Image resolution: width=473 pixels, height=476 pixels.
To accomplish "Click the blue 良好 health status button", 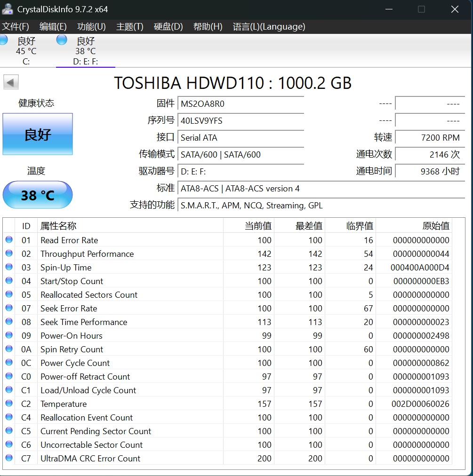I will tap(38, 134).
